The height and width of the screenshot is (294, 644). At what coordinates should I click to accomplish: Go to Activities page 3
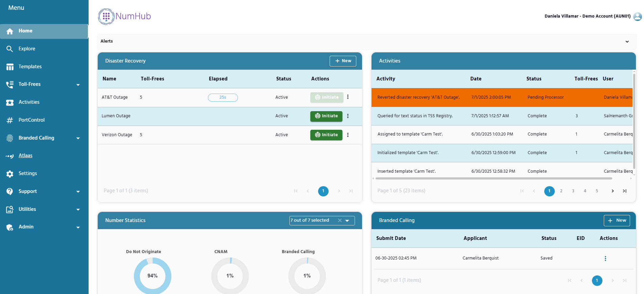(x=573, y=191)
